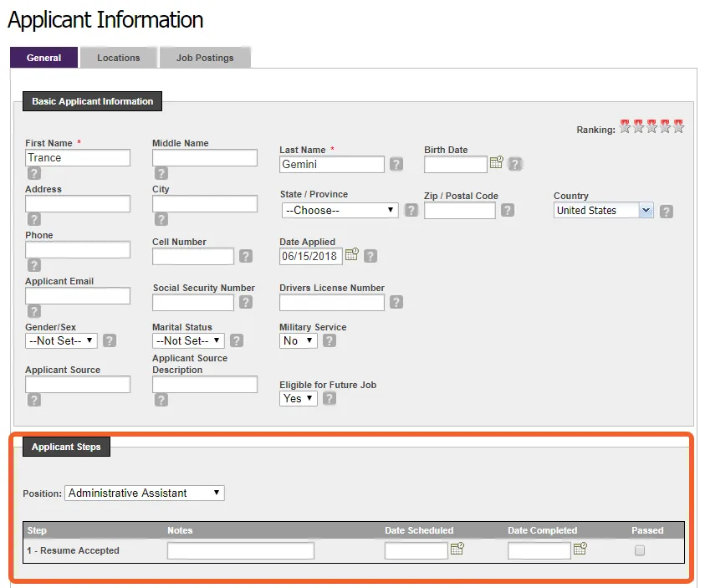705x588 pixels.
Task: Click the help icon below Middle Name
Action: pyautogui.click(x=161, y=173)
